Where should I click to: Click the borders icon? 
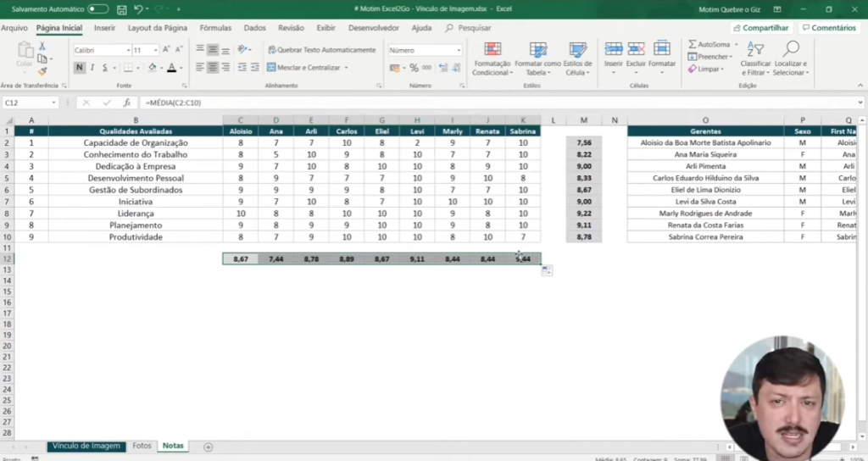tap(129, 68)
